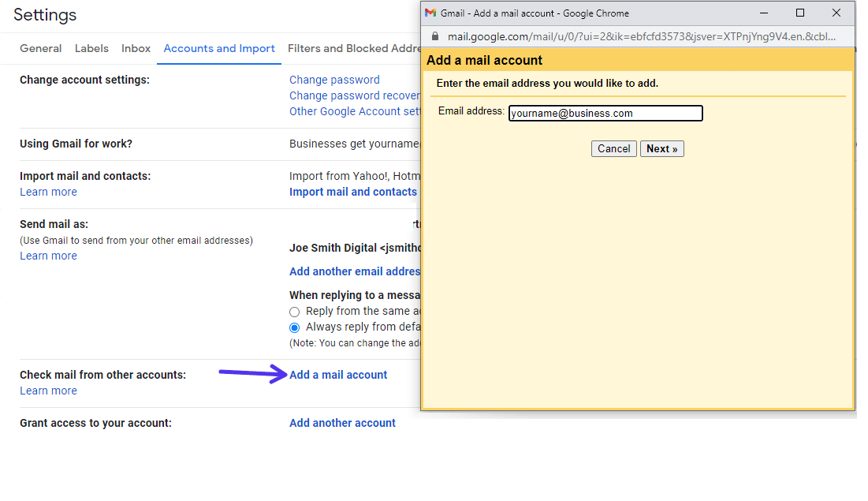Switch to the General tab

(40, 48)
